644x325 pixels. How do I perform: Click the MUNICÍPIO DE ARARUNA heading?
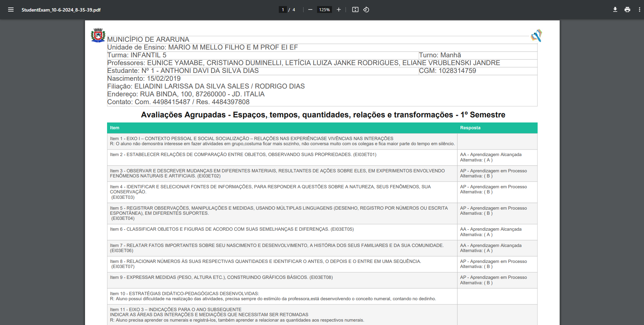(x=148, y=39)
